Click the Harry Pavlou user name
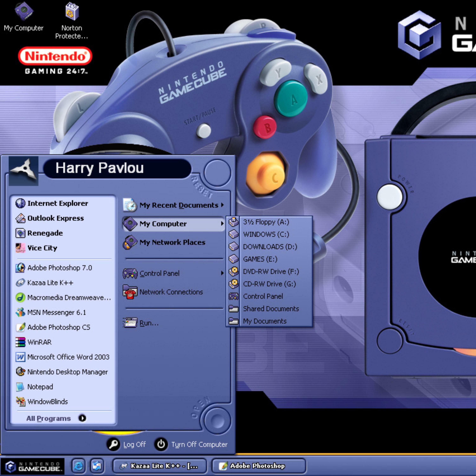Screen dimensions: 476x476 coord(99,168)
